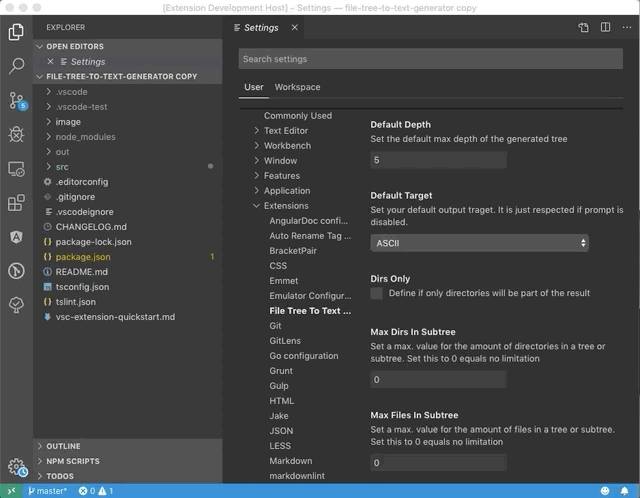
Task: Collapse the file-tree-to-text-generator copy folder section
Action: [128, 77]
